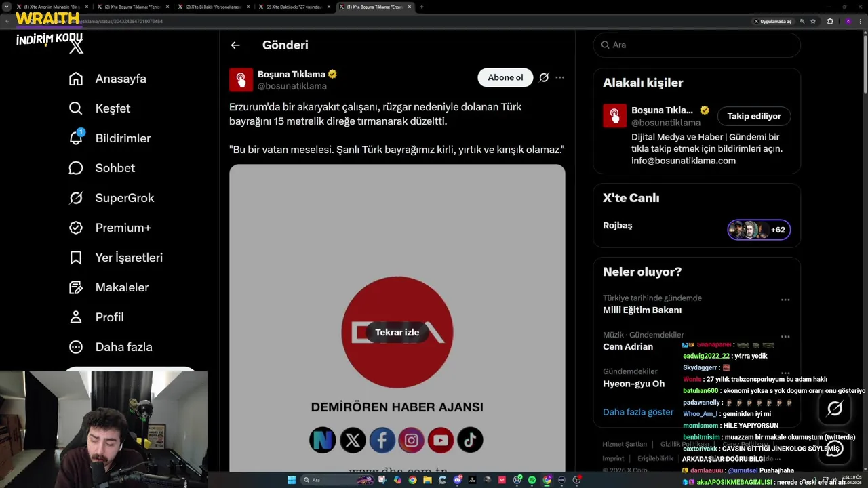Click Uygulamada aç in address bar
Image resolution: width=868 pixels, height=488 pixels.
click(772, 21)
